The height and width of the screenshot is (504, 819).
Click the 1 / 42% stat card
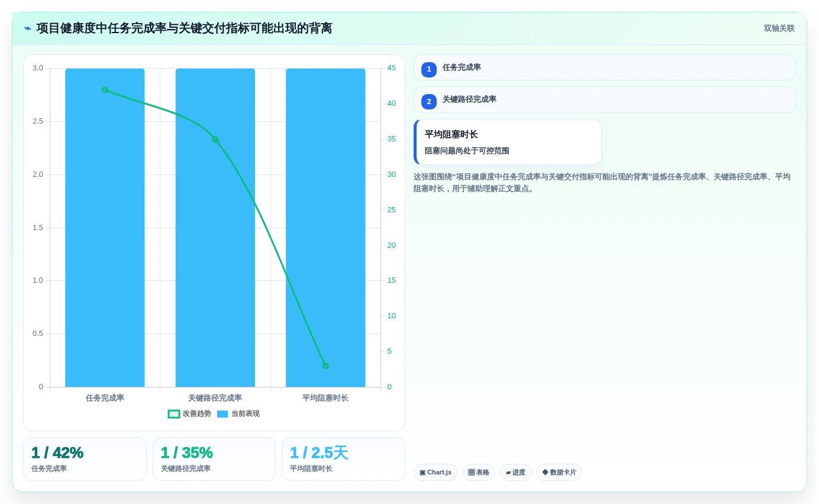pos(85,459)
